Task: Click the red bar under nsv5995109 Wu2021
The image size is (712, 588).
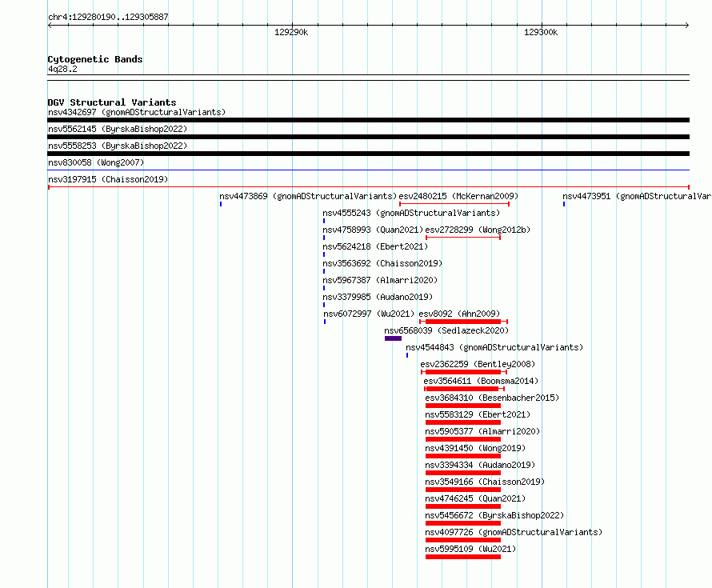Action: click(463, 557)
